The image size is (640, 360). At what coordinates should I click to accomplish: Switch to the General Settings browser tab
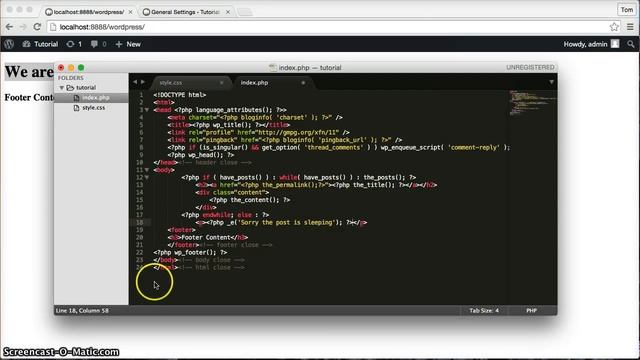(x=184, y=12)
